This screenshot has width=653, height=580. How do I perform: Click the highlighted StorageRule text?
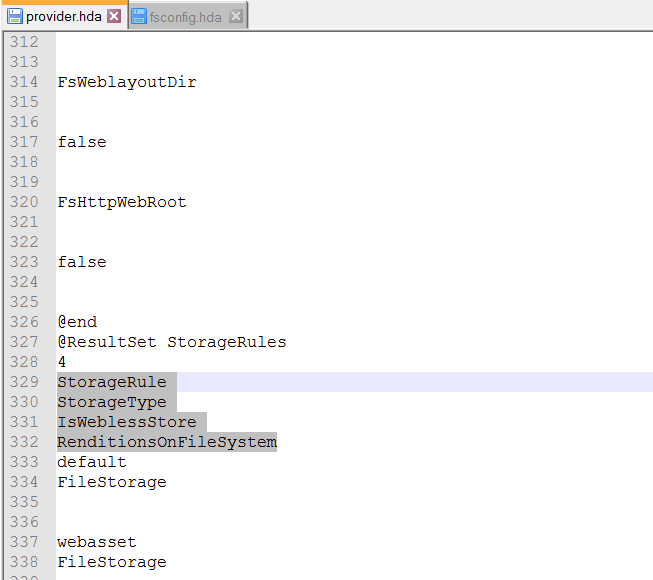(x=111, y=382)
